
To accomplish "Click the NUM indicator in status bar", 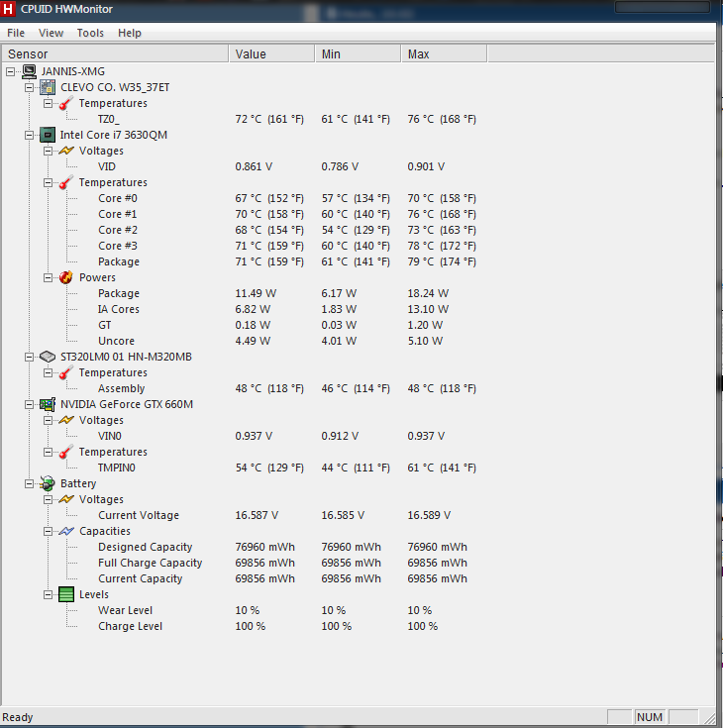I will point(649,717).
